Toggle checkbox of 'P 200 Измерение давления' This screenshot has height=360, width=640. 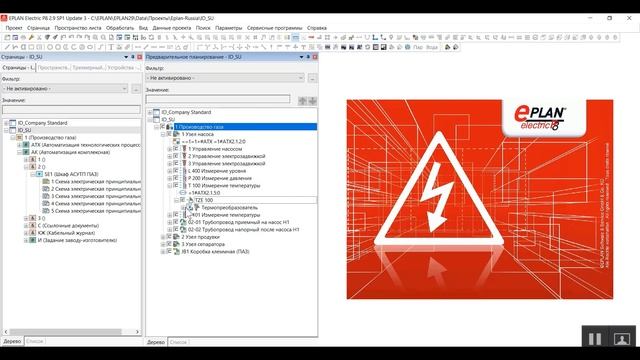tap(176, 178)
